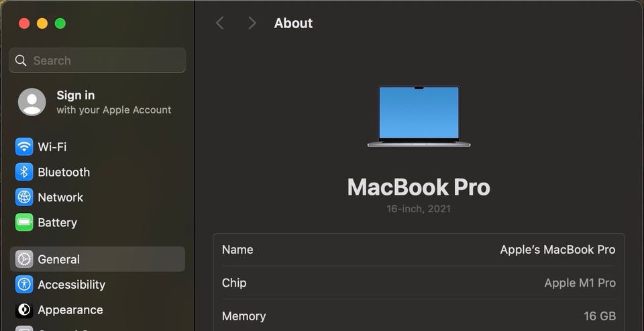Image resolution: width=644 pixels, height=331 pixels.
Task: Click the About page title
Action: pyautogui.click(x=293, y=23)
